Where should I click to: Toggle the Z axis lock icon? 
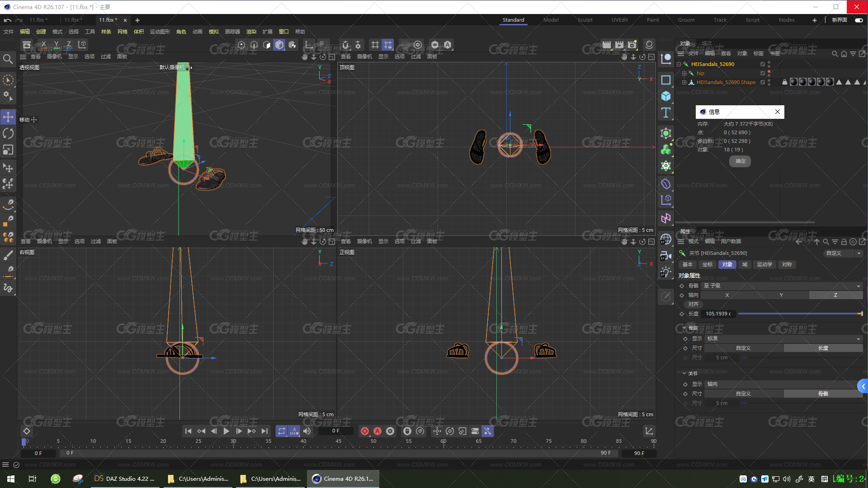[69, 45]
